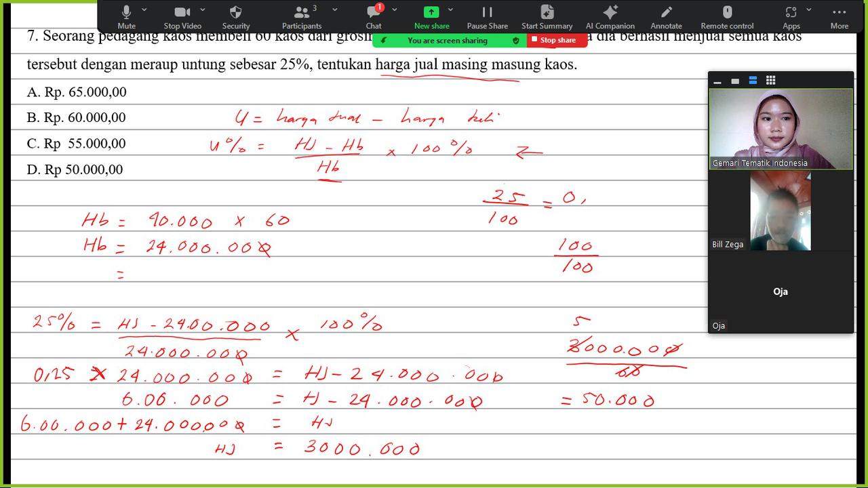This screenshot has height=488, width=868.
Task: Click the Bill Zega video thumbnail
Action: pos(781,211)
